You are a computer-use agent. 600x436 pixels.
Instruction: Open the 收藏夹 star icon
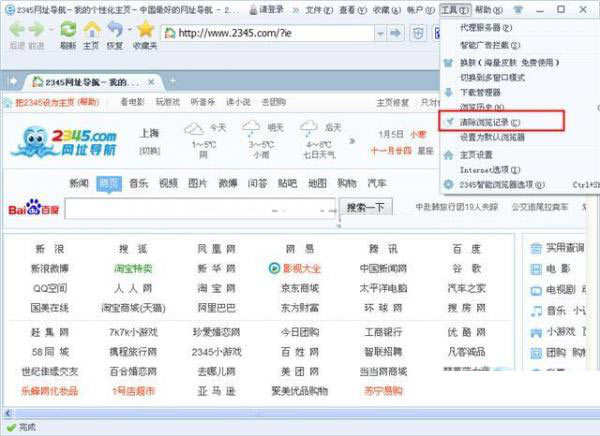point(145,29)
